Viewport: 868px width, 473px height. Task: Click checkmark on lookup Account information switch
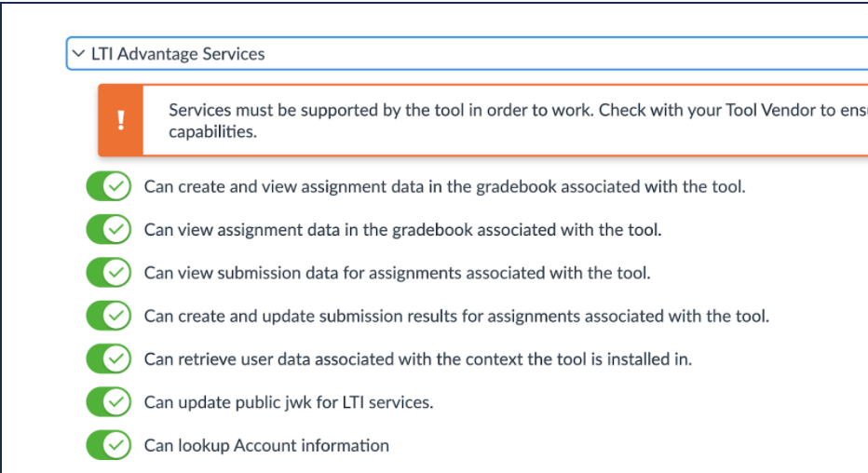click(116, 445)
